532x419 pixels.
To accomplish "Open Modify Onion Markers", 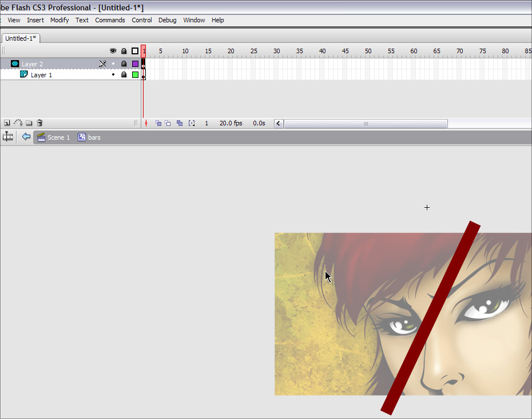I will pos(192,123).
